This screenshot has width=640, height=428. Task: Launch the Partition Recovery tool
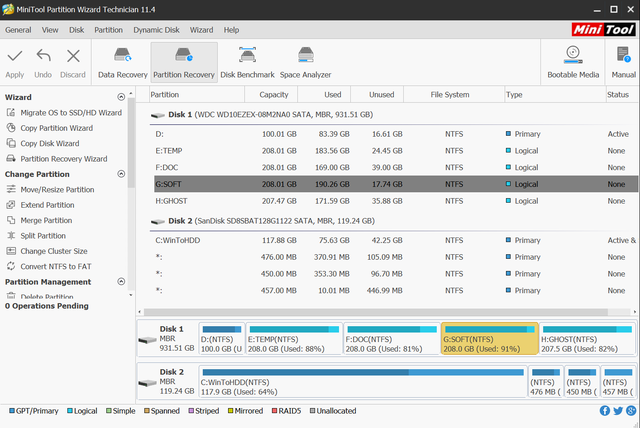184,62
